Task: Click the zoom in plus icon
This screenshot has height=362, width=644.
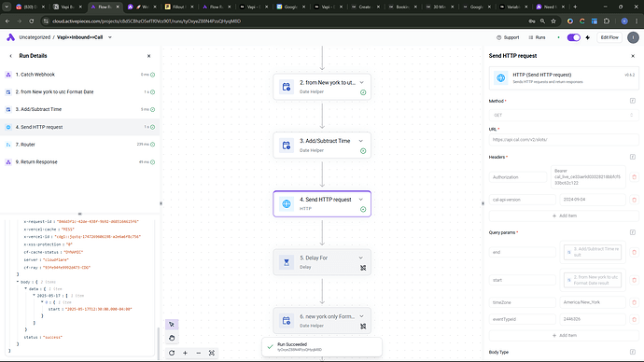Action: pyautogui.click(x=185, y=353)
